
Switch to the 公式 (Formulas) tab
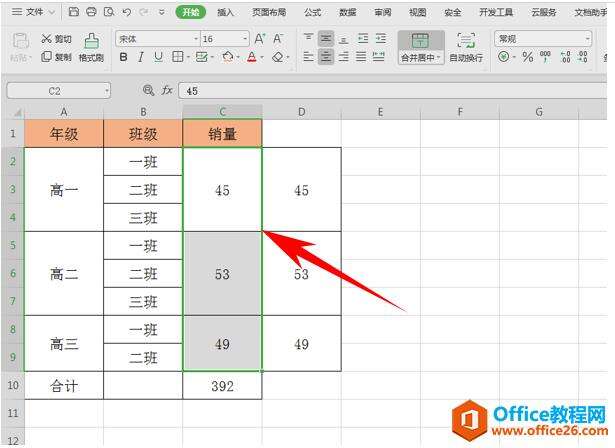(313, 13)
